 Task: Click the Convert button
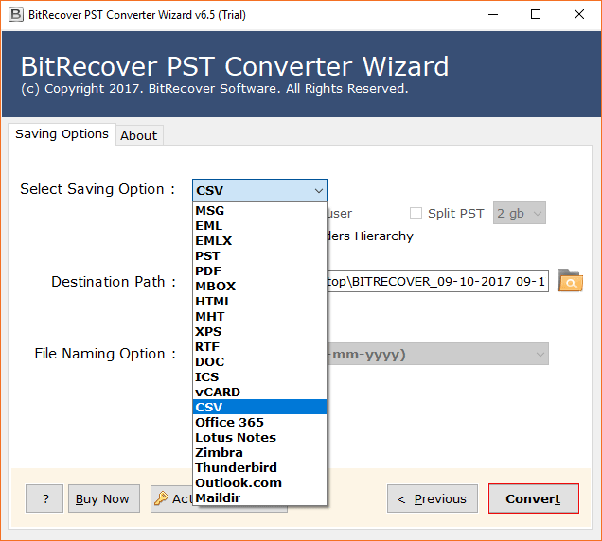[533, 498]
